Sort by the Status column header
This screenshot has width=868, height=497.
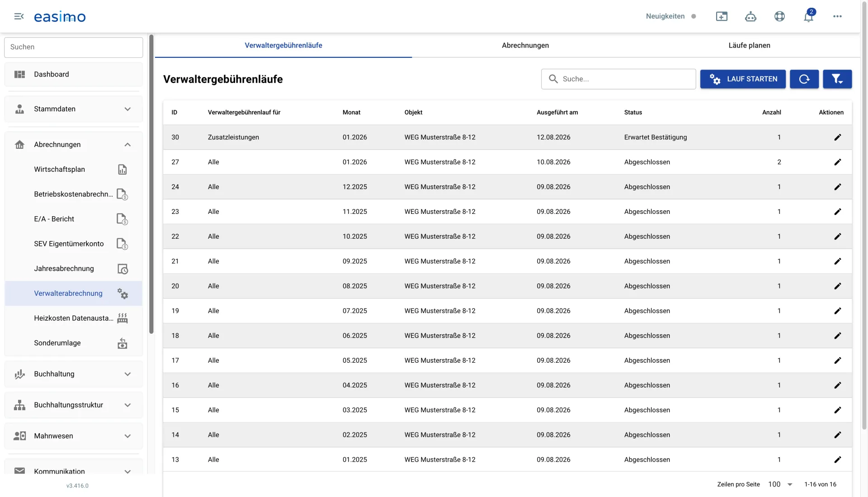click(x=633, y=112)
